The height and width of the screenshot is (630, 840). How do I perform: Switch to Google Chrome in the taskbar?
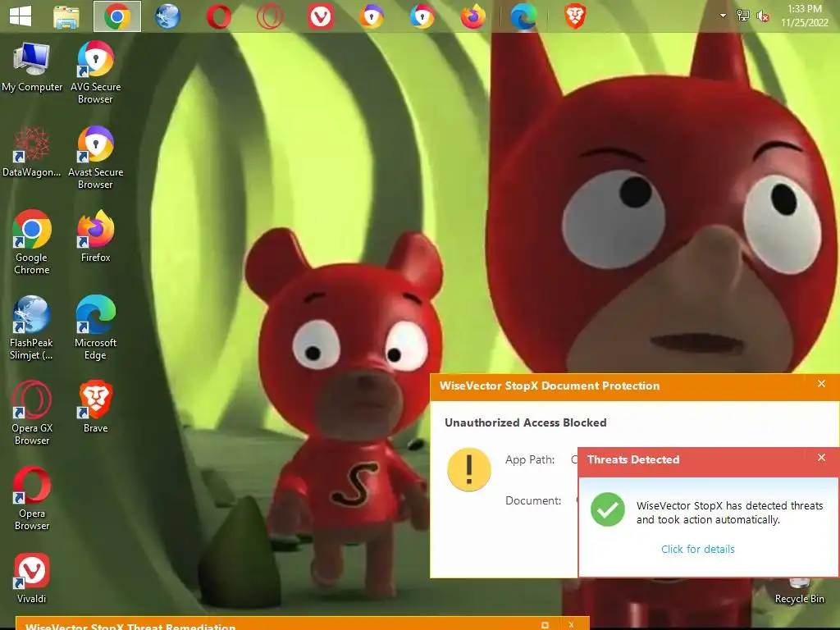[x=117, y=16]
